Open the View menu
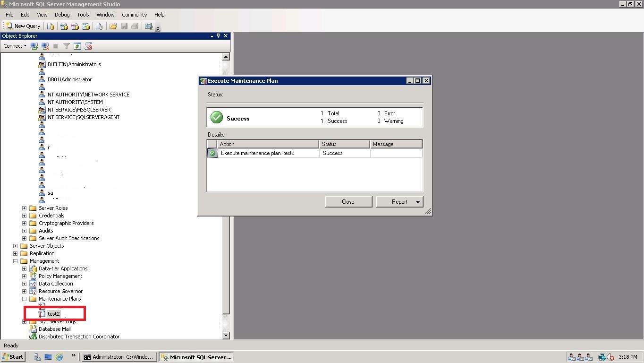The image size is (644, 363). point(42,15)
